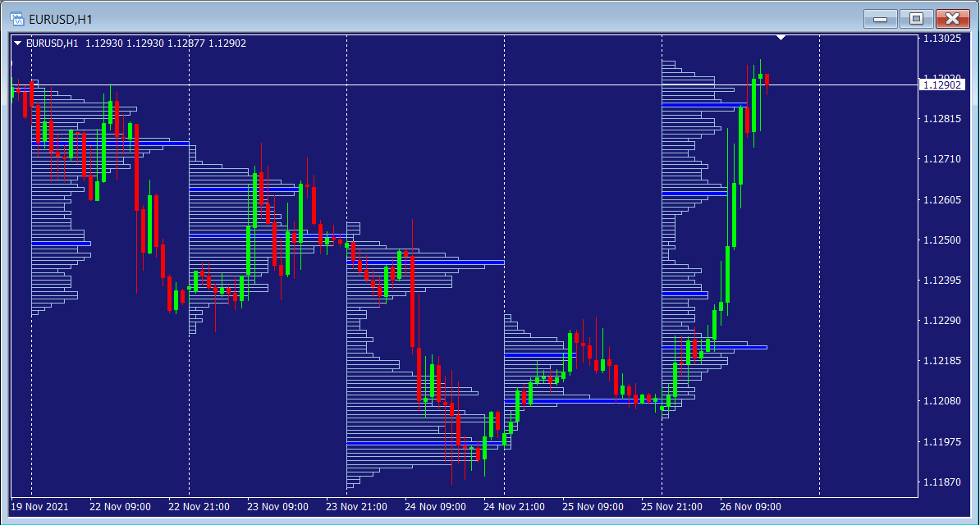The height and width of the screenshot is (525, 980).
Task: Select the 1.13025 price scale label
Action: pos(941,39)
